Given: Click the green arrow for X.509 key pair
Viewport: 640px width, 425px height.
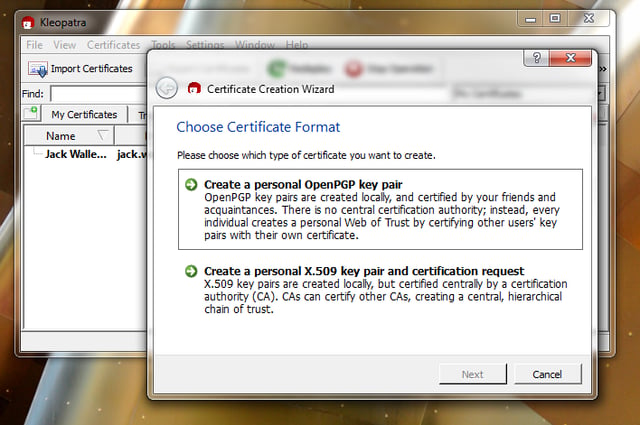Looking at the screenshot, I should tap(191, 271).
